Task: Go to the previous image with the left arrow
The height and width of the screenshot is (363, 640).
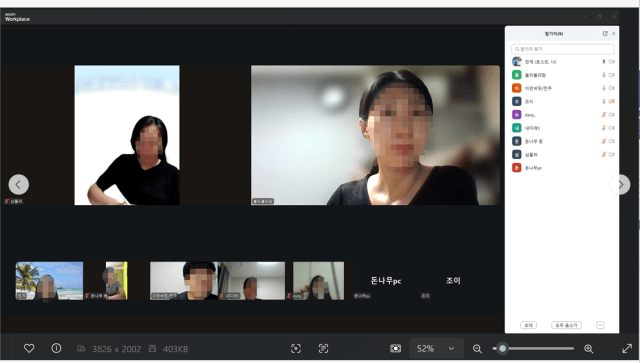Action: (19, 185)
